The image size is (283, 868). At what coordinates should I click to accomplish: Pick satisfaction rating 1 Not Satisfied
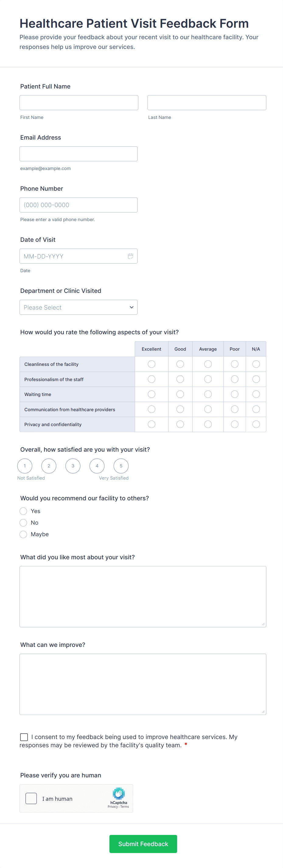25,466
